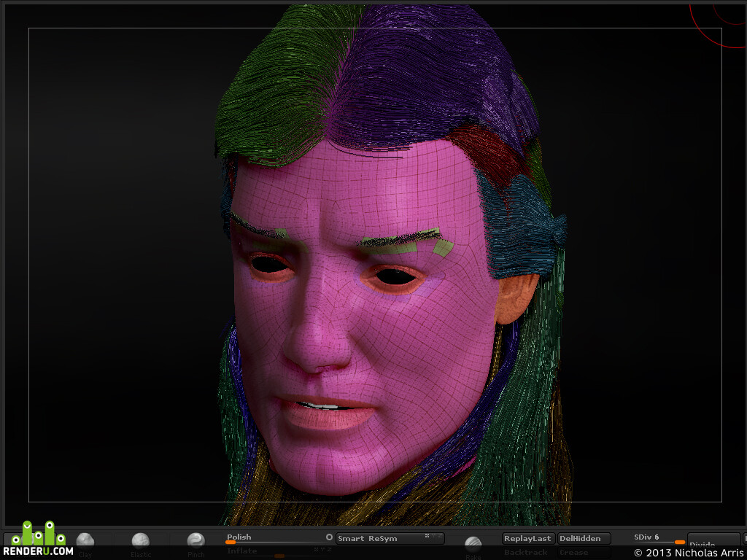Adjust the Polish slider

coord(279,539)
